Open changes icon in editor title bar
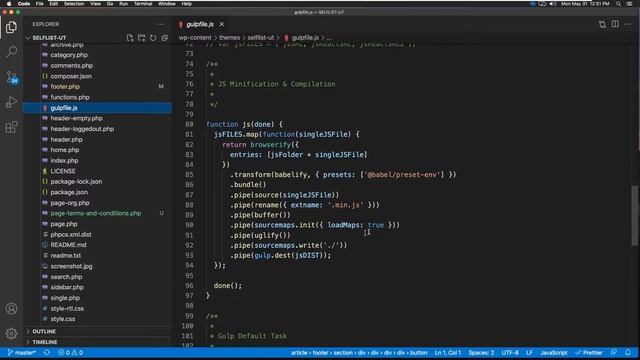This screenshot has width=640, height=360. point(602,24)
